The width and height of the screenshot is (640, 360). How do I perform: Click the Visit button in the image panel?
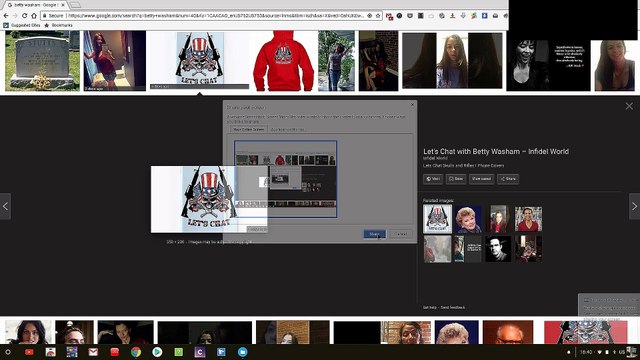tap(433, 179)
